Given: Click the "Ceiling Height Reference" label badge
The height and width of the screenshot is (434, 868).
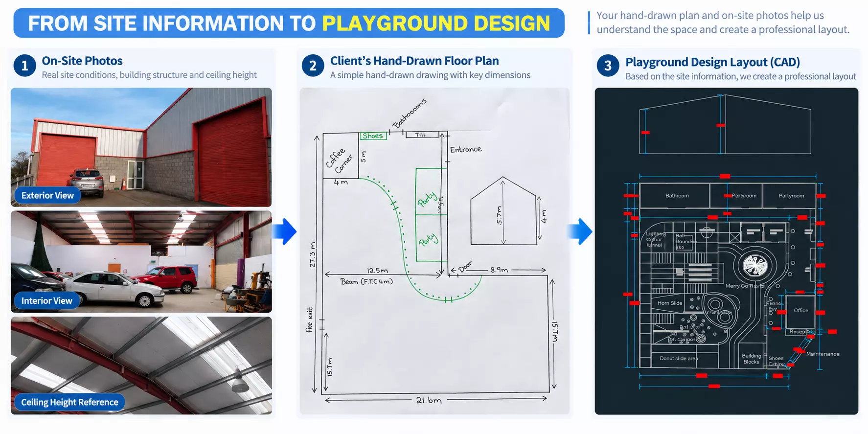Looking at the screenshot, I should [x=69, y=402].
